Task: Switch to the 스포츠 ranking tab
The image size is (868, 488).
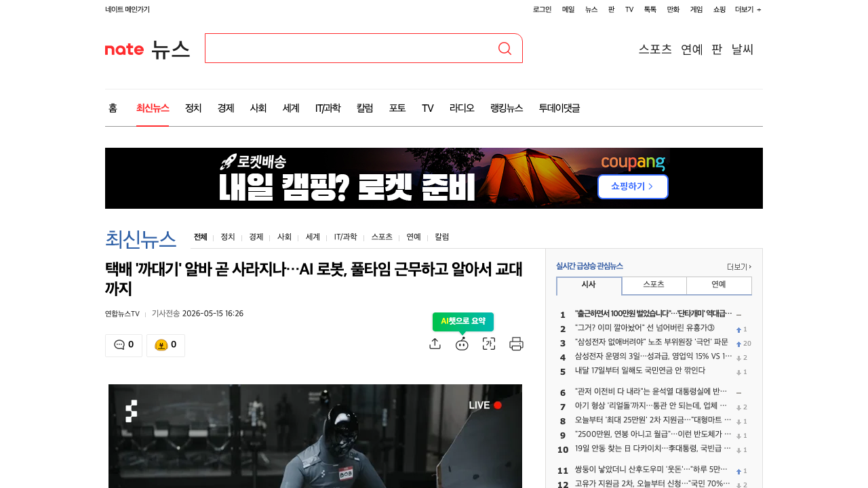Action: point(654,285)
